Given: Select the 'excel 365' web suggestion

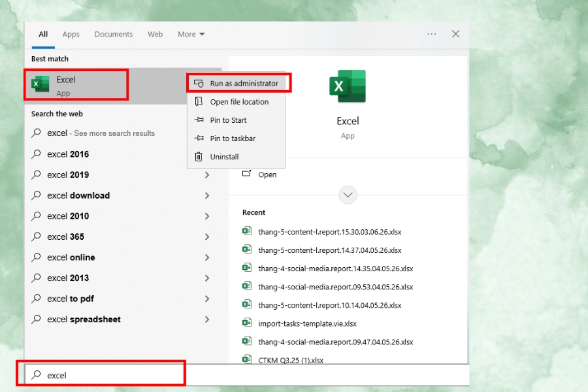Looking at the screenshot, I should [65, 237].
